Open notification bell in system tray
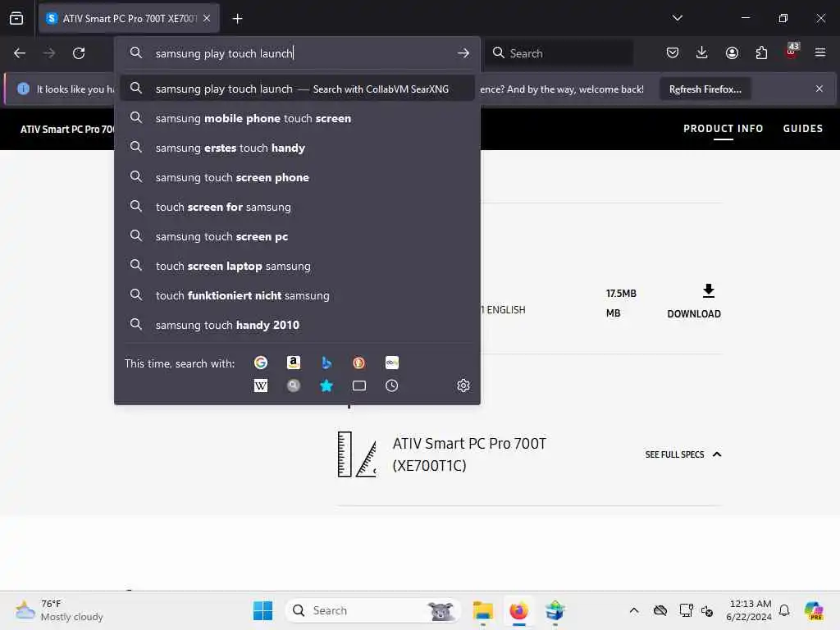 tap(784, 610)
